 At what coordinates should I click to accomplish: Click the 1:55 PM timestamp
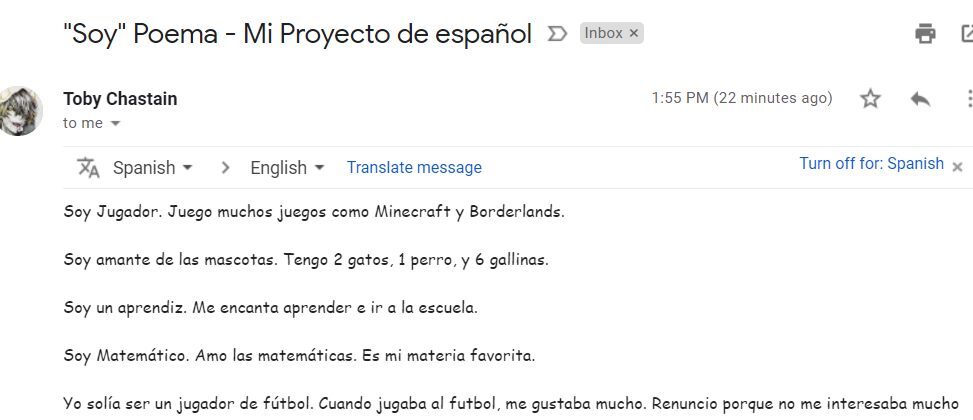[742, 98]
